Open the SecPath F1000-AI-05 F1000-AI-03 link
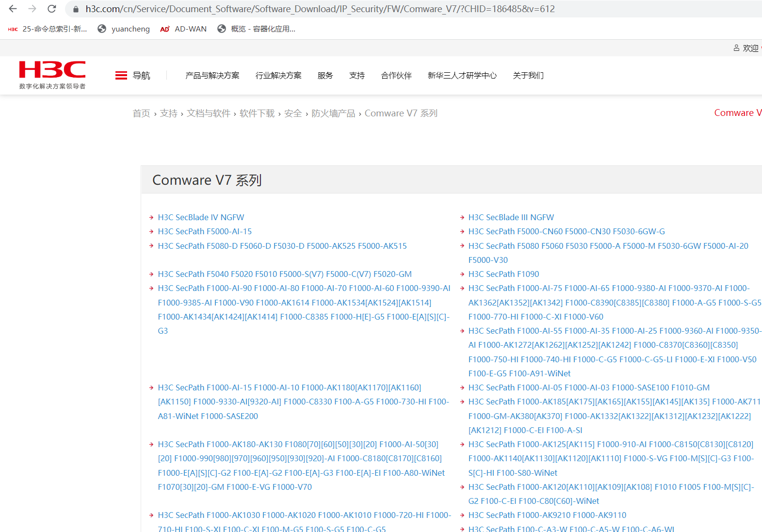Screen dimensions: 762x532 589,387
